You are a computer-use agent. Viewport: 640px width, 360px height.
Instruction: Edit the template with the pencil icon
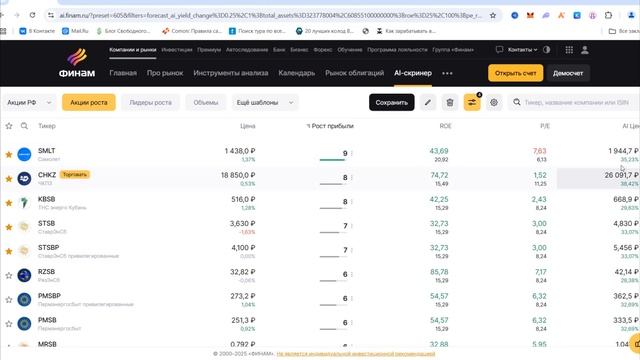point(427,102)
